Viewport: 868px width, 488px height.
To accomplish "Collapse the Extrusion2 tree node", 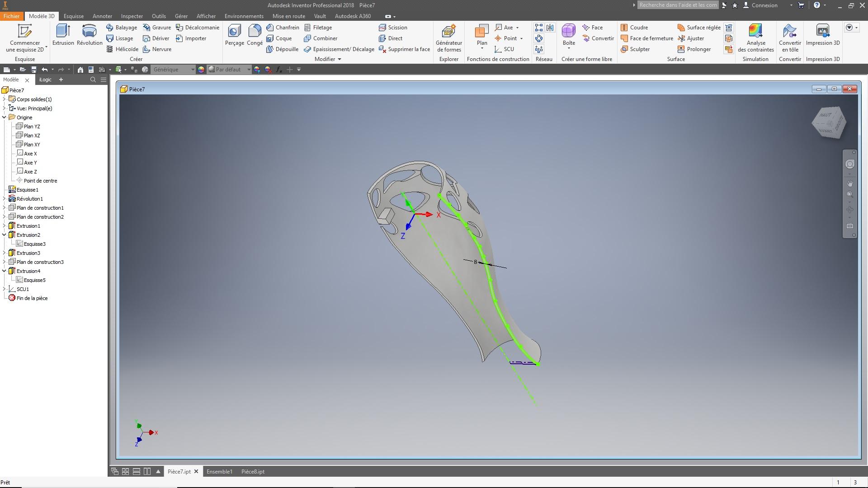I will (x=5, y=235).
